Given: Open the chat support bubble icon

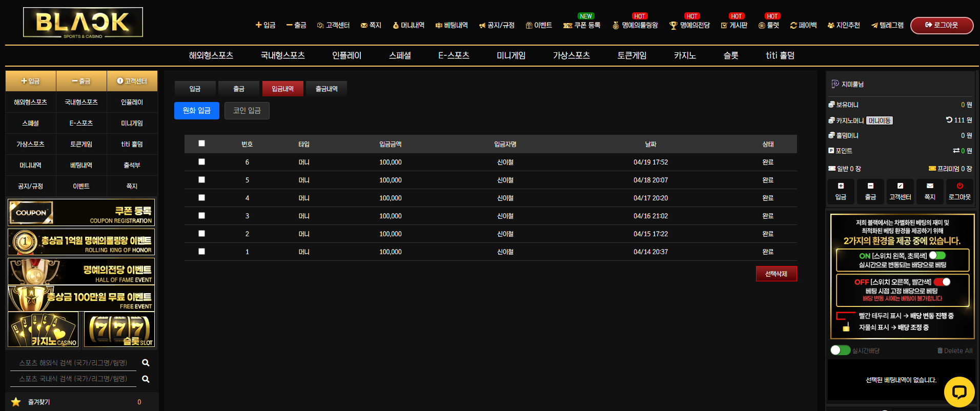Looking at the screenshot, I should click(959, 392).
